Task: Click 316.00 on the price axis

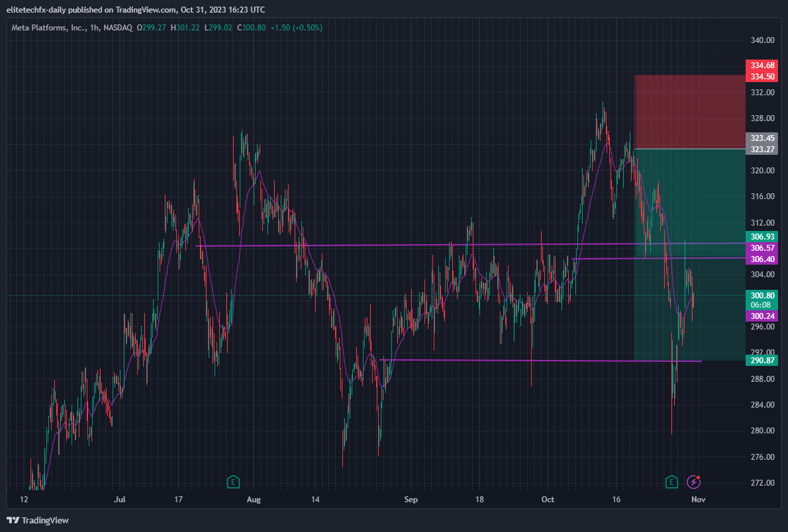Action: [762, 197]
